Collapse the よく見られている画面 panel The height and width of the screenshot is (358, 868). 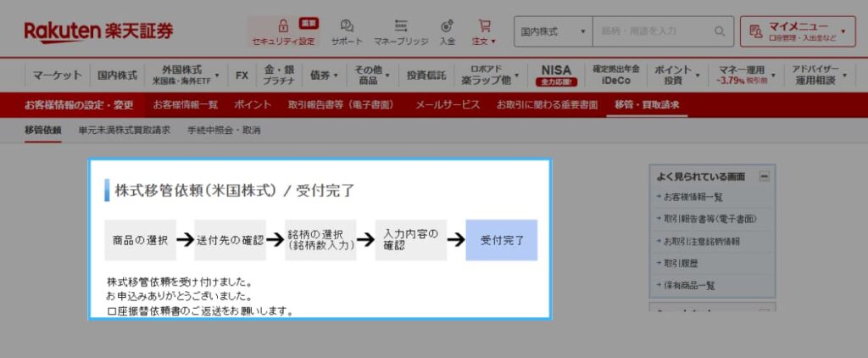click(765, 176)
